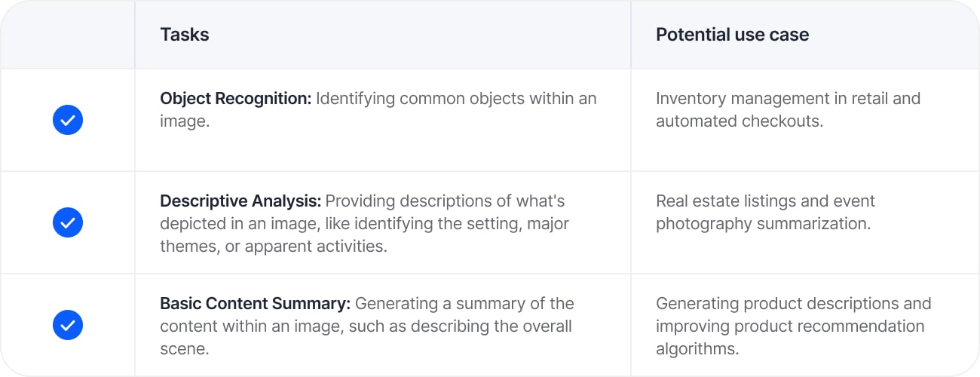
Task: Click the "automated checkouts." text line
Action: click(739, 121)
